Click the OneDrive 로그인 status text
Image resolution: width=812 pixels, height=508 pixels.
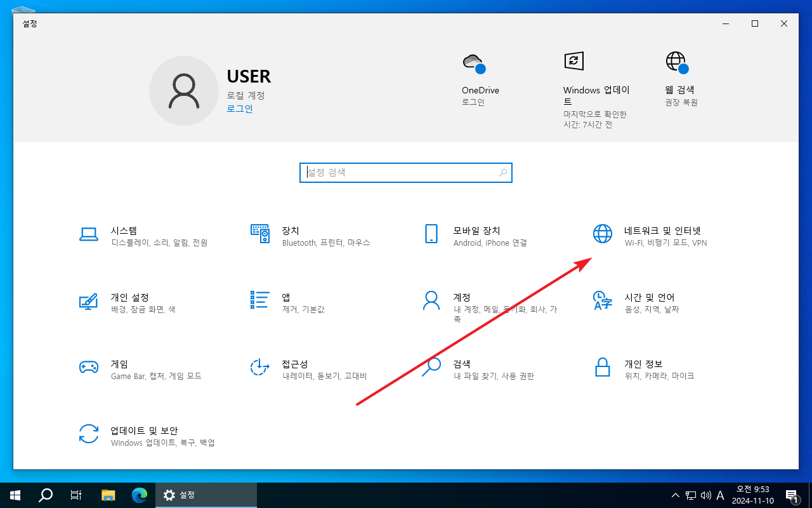coord(473,102)
